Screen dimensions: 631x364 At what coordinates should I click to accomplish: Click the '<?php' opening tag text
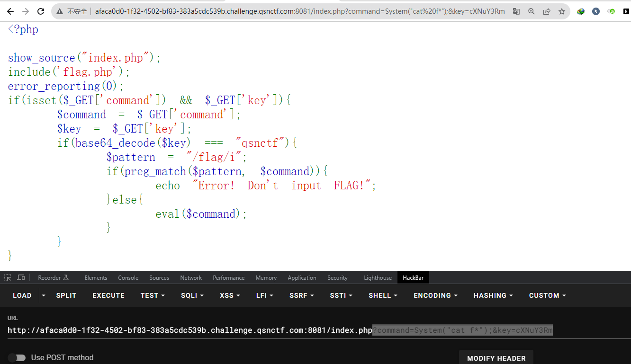[x=23, y=29]
